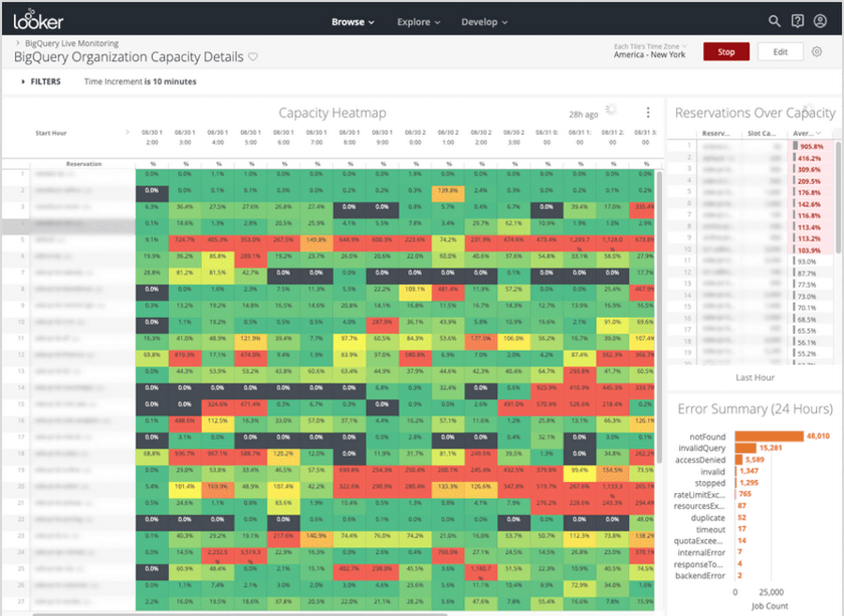Expand breadcrumb chevron before BigQuery Live Monitoring
This screenshot has width=844, height=616.
(x=18, y=42)
